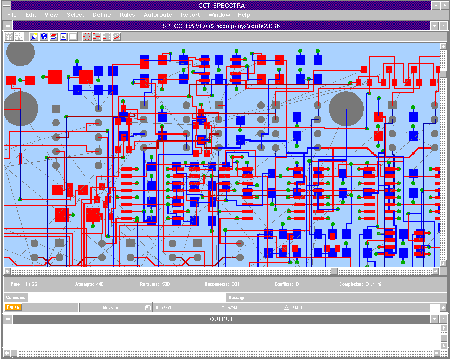This screenshot has height=360, width=450.
Task: Open the Edit menu
Action: 30,15
